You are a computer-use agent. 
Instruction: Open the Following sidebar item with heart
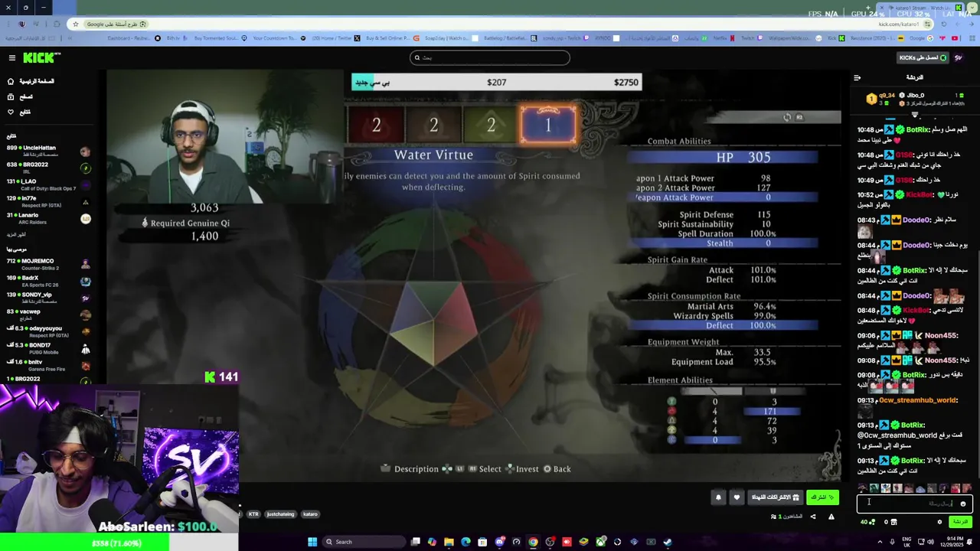coord(19,112)
